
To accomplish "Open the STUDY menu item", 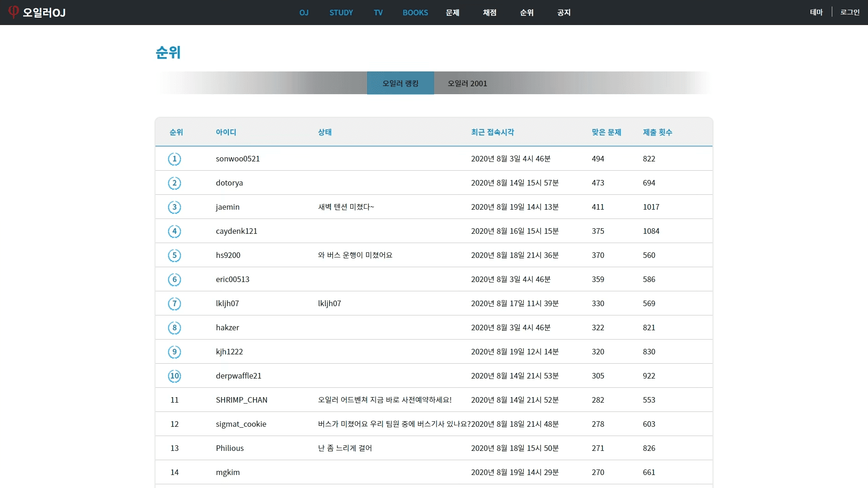I will [x=341, y=13].
